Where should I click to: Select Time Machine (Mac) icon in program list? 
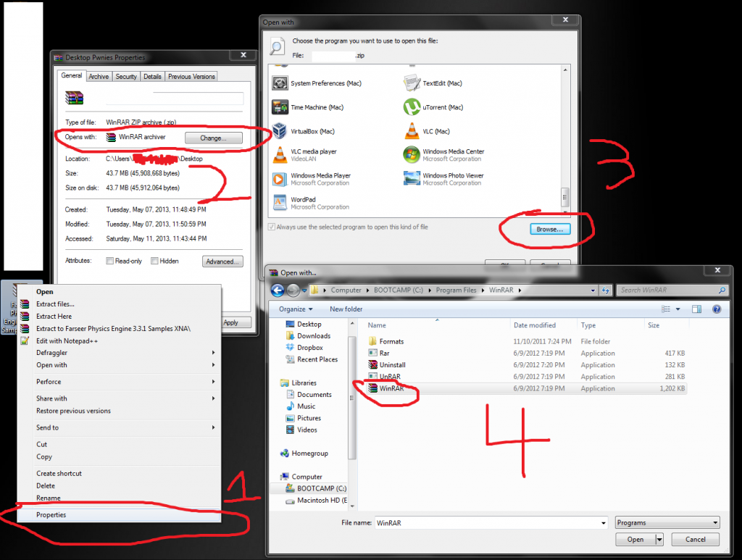280,107
